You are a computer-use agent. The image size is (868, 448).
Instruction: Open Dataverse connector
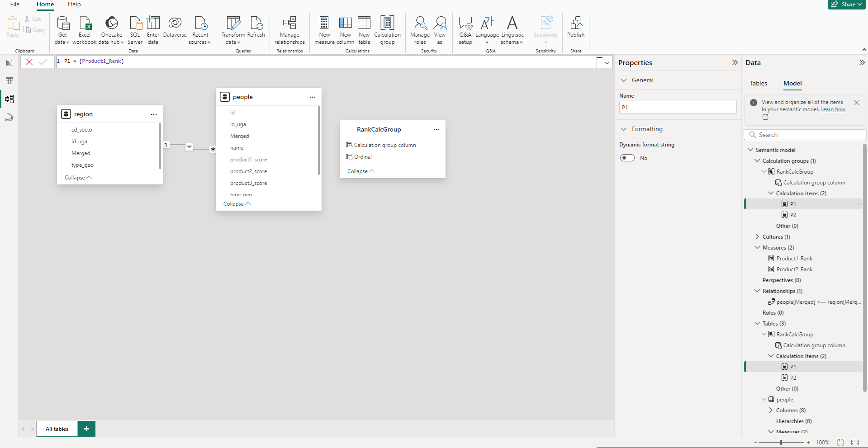pos(175,27)
